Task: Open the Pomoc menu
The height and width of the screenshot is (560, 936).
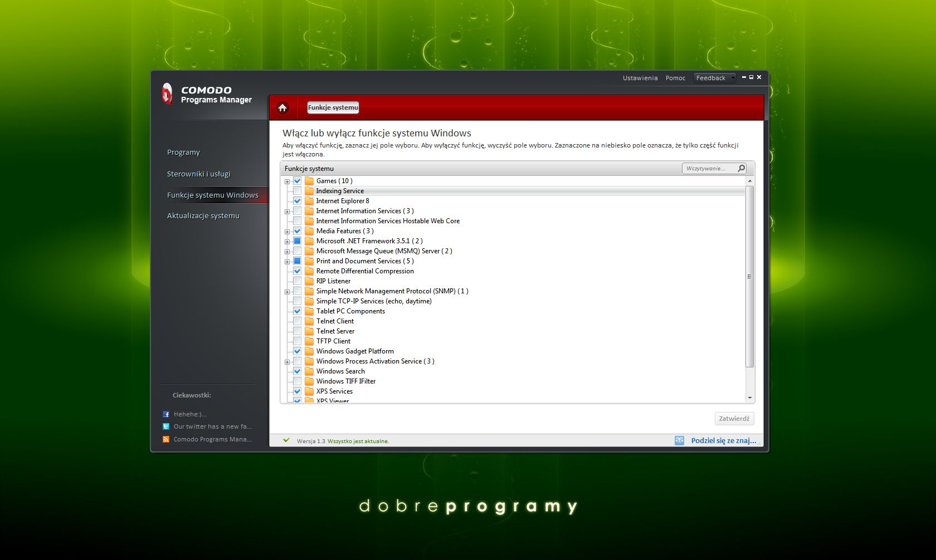Action: coord(675,78)
